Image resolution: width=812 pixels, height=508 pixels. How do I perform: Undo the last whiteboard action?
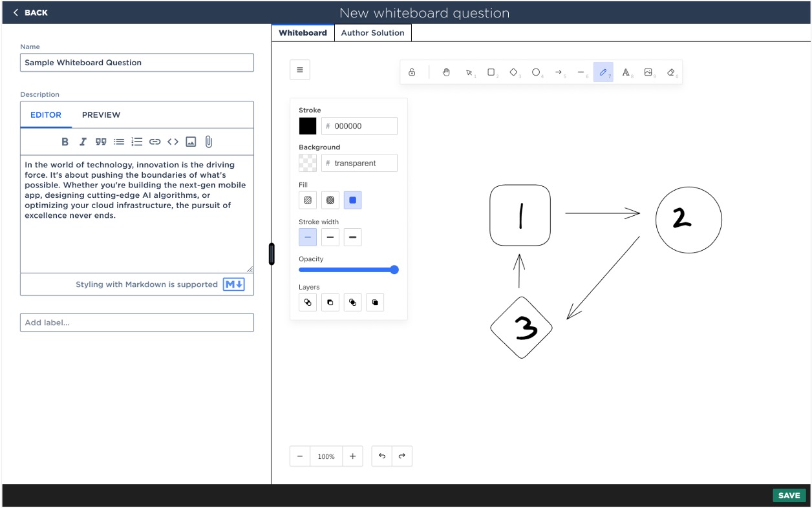click(x=382, y=456)
